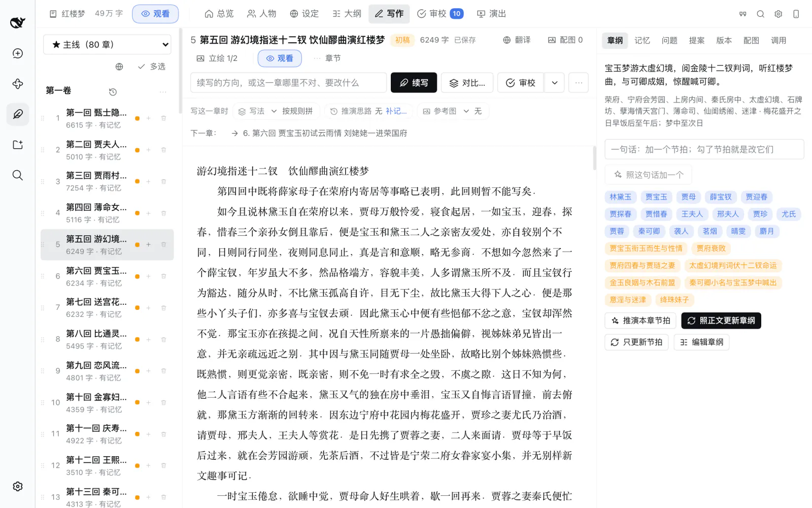Open the sparkle AI sidebar icon

coord(18,84)
